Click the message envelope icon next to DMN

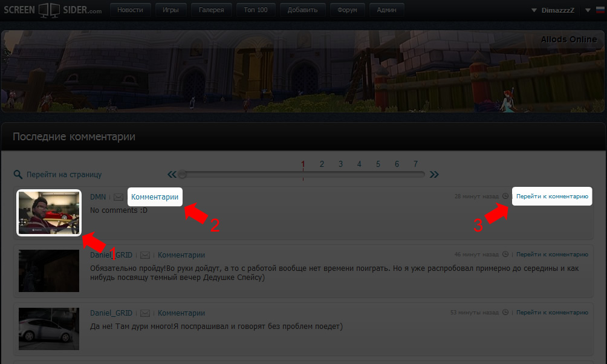tap(118, 197)
